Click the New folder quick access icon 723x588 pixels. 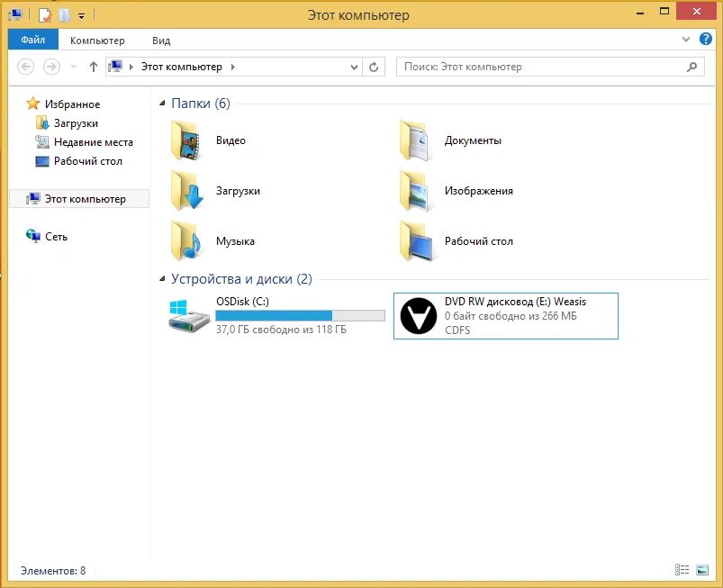64,15
